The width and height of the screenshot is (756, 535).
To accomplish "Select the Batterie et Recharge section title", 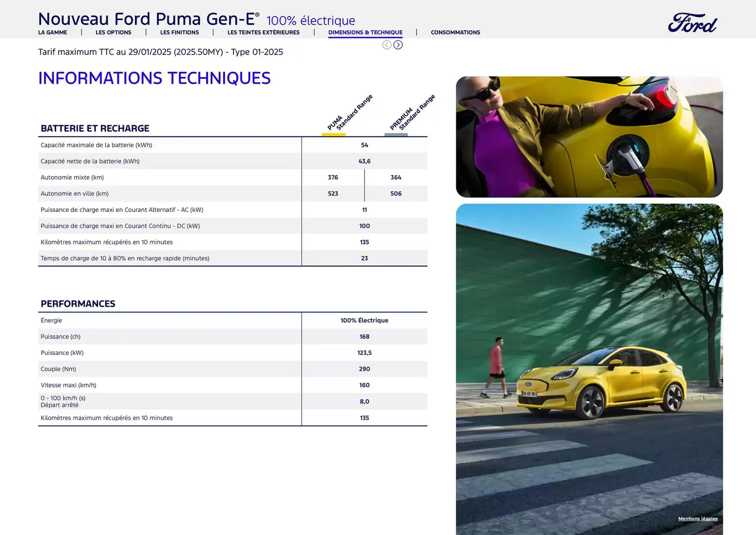I will 95,128.
